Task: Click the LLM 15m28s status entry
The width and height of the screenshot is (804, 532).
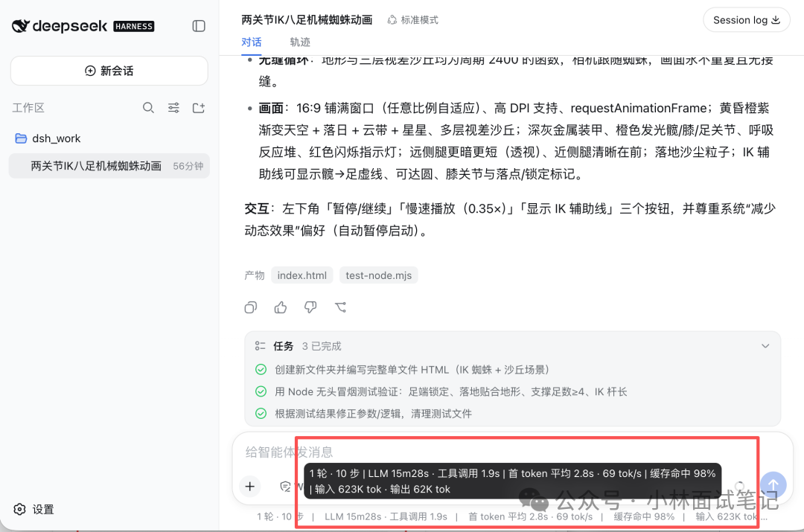Action: 352,516
